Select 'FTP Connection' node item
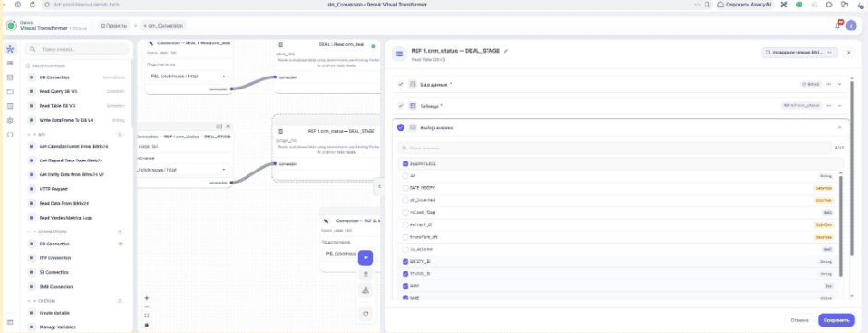 click(x=76, y=258)
